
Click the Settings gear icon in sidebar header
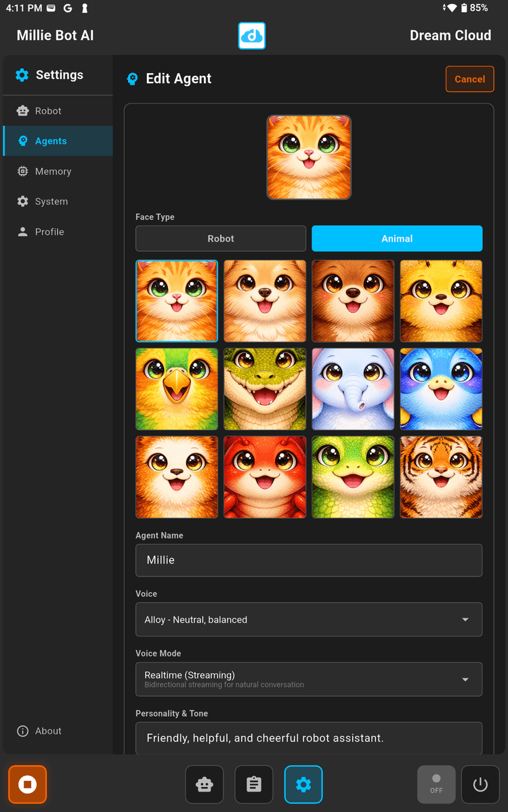(x=22, y=75)
